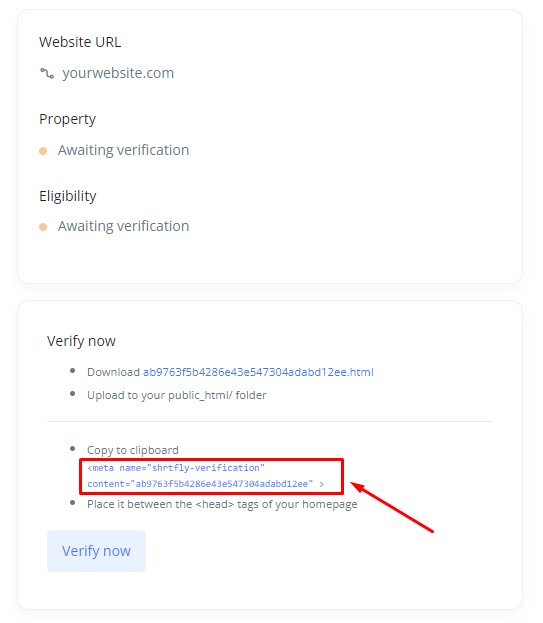Click Property's Awaiting verification status
Viewport: 543px width, 623px height.
124,150
